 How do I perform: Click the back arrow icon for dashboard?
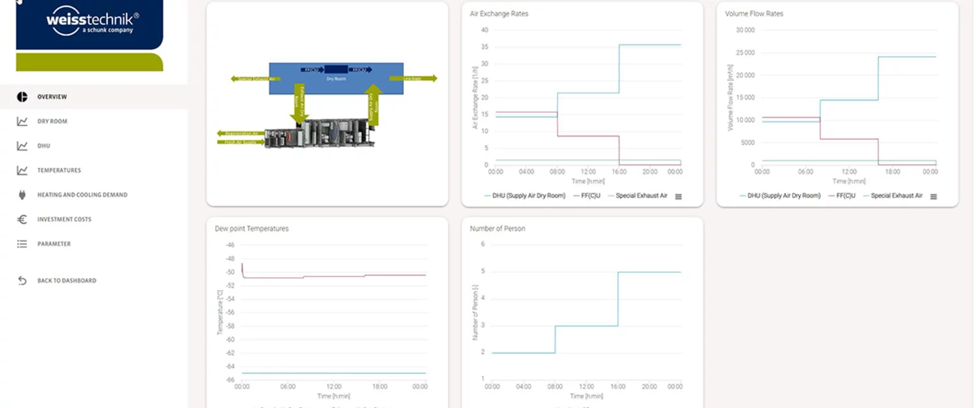(x=22, y=280)
